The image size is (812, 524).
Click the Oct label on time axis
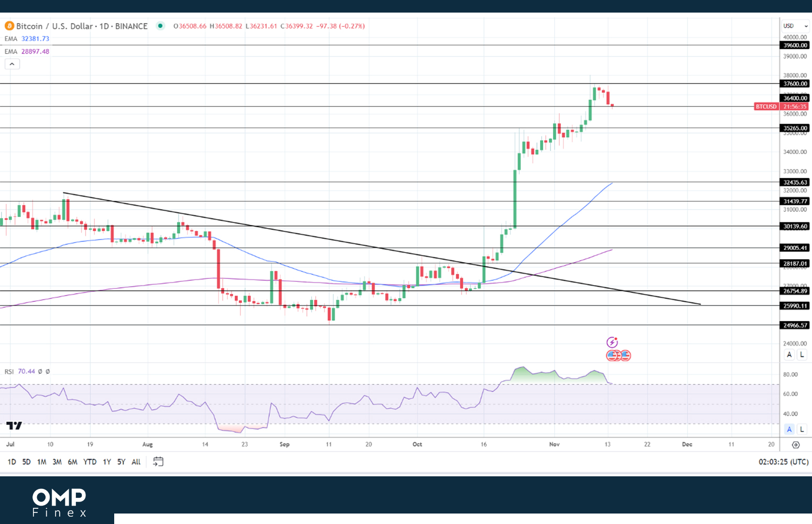point(417,444)
